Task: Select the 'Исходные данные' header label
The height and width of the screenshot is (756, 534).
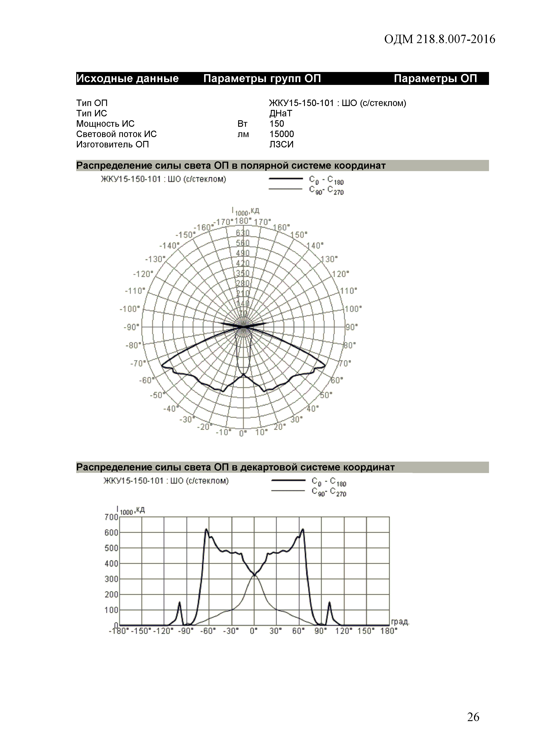Action: [x=128, y=78]
